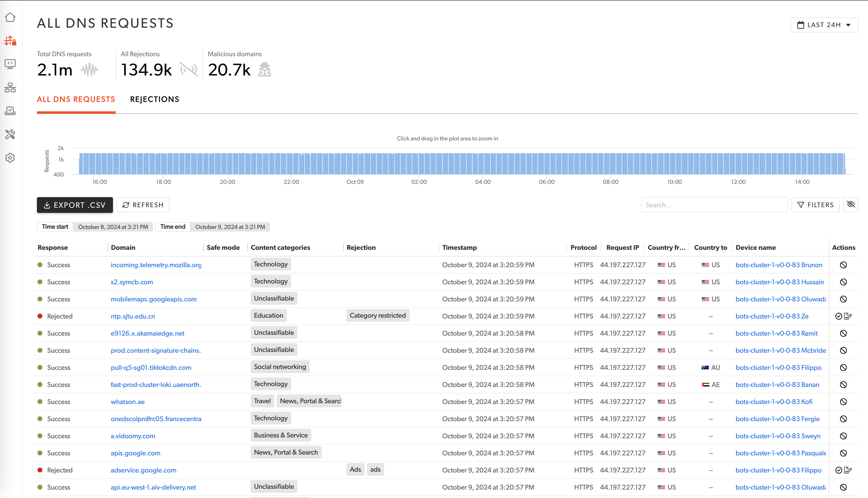The height and width of the screenshot is (498, 868).
Task: Focus the Search input field
Action: 714,205
